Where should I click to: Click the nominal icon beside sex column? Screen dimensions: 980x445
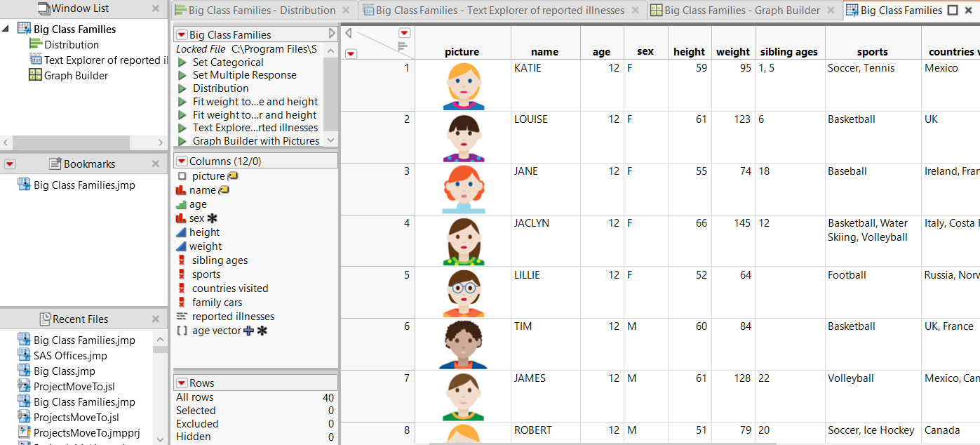[x=182, y=218]
